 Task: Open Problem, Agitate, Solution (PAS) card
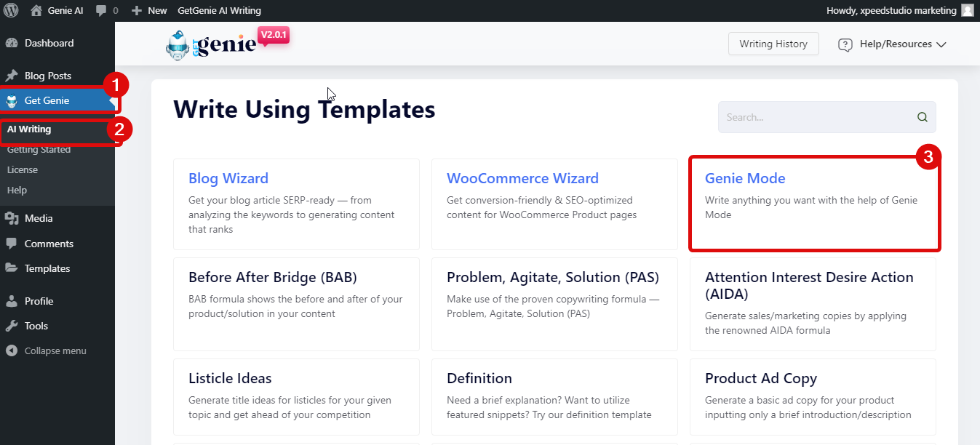554,305
